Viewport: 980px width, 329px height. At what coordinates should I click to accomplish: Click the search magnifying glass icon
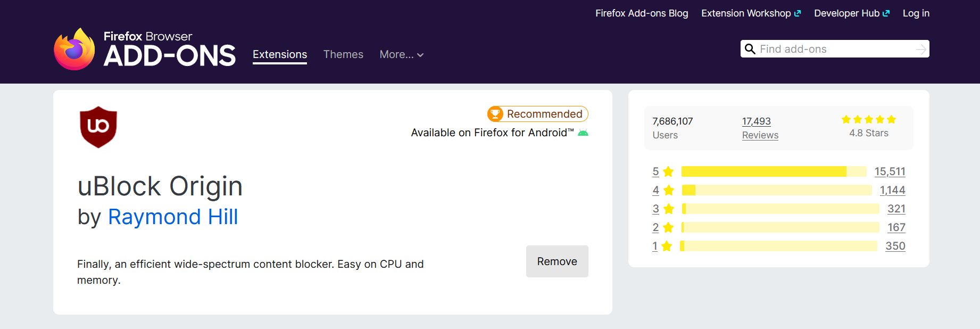click(x=750, y=49)
